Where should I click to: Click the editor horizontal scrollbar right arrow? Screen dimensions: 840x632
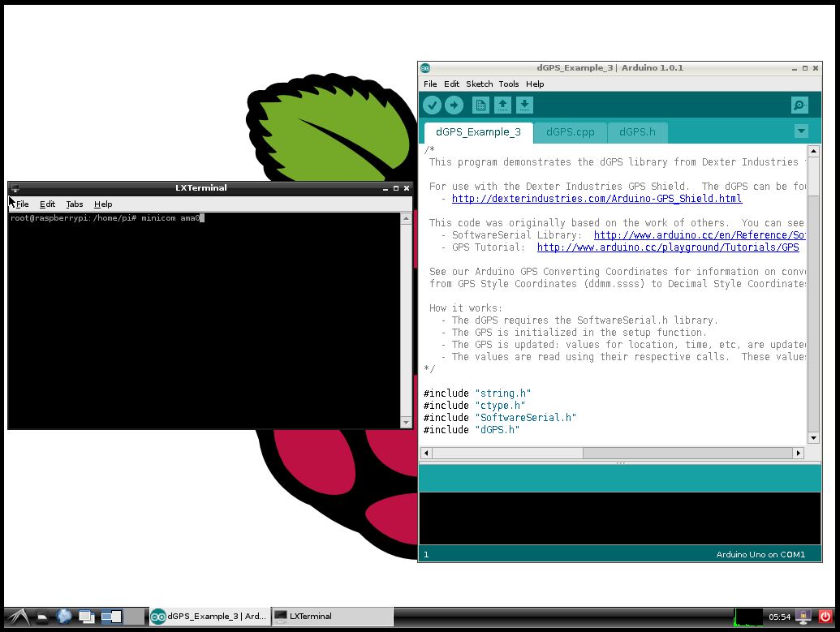pyautogui.click(x=799, y=454)
